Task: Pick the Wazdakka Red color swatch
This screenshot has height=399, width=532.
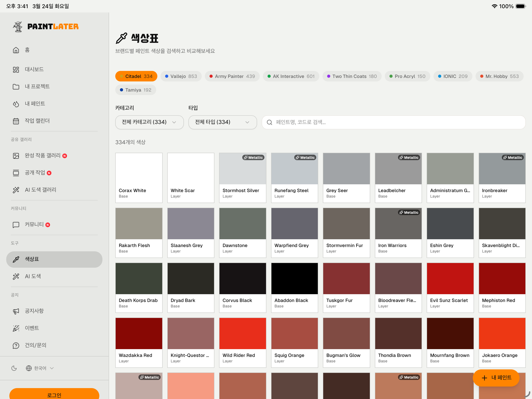Action: 139,334
